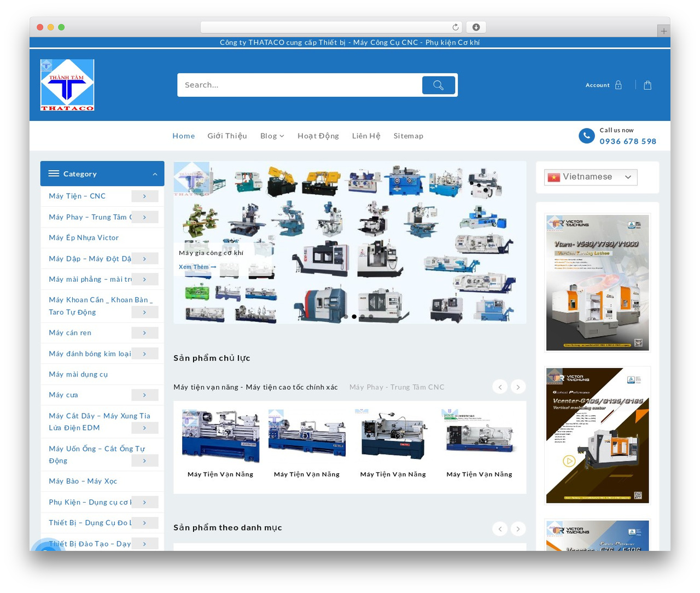Open the Máy mài dụng cụ category
Screen dimensions: 700x593
tap(78, 374)
